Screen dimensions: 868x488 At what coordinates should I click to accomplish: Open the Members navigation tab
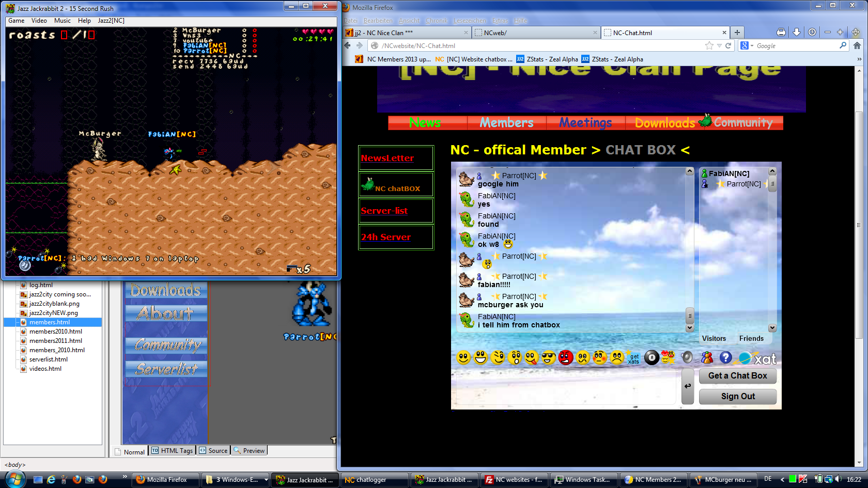[x=506, y=123]
